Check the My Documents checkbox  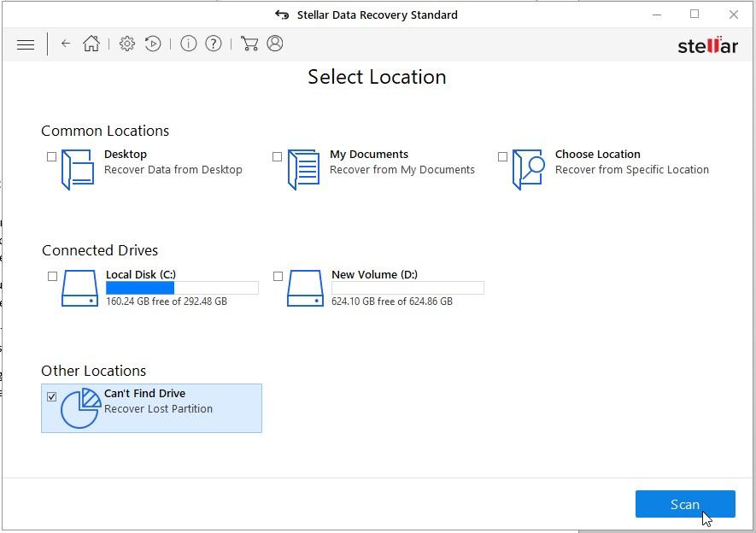278,156
